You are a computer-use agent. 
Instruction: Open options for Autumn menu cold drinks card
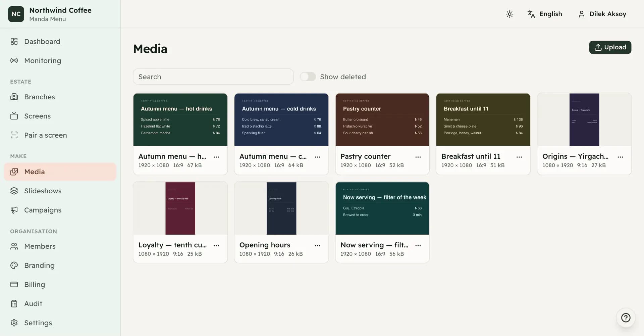pyautogui.click(x=317, y=157)
